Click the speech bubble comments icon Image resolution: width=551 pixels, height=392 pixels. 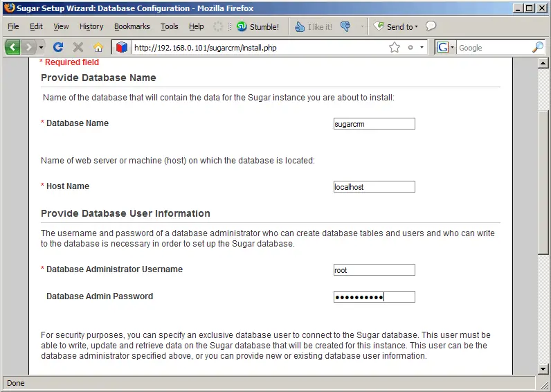431,26
